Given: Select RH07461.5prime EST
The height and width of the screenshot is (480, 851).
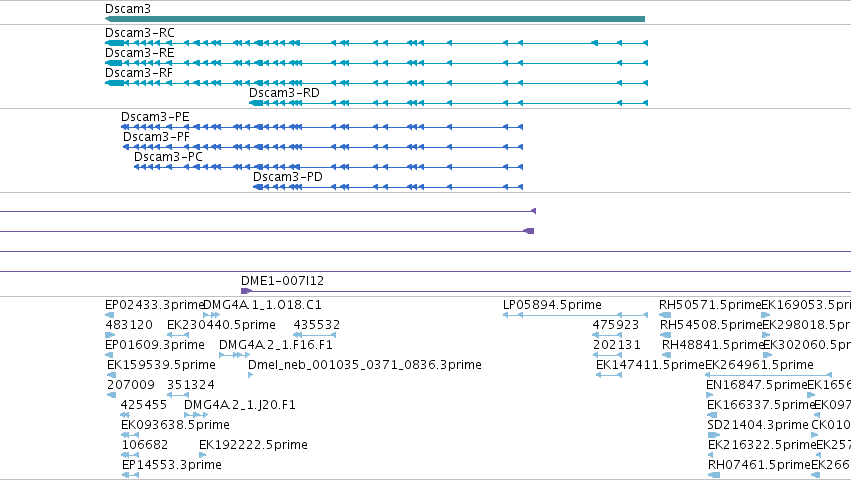Looking at the screenshot, I should [760, 465].
